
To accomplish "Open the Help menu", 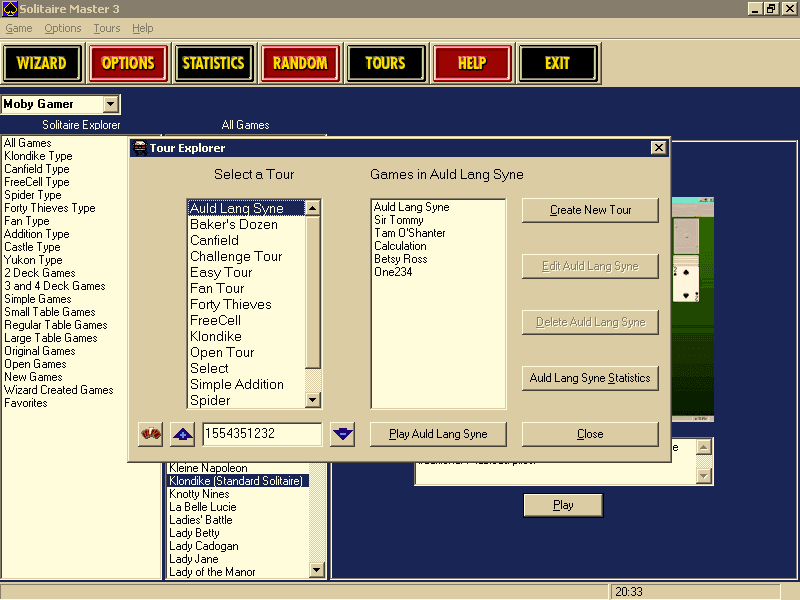I will click(142, 28).
